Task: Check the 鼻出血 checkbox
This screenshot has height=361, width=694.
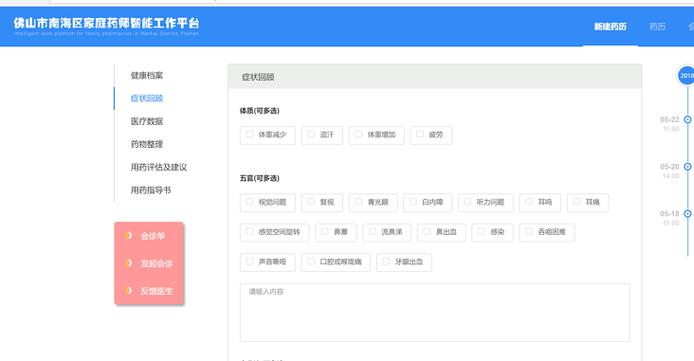Action: 427,231
